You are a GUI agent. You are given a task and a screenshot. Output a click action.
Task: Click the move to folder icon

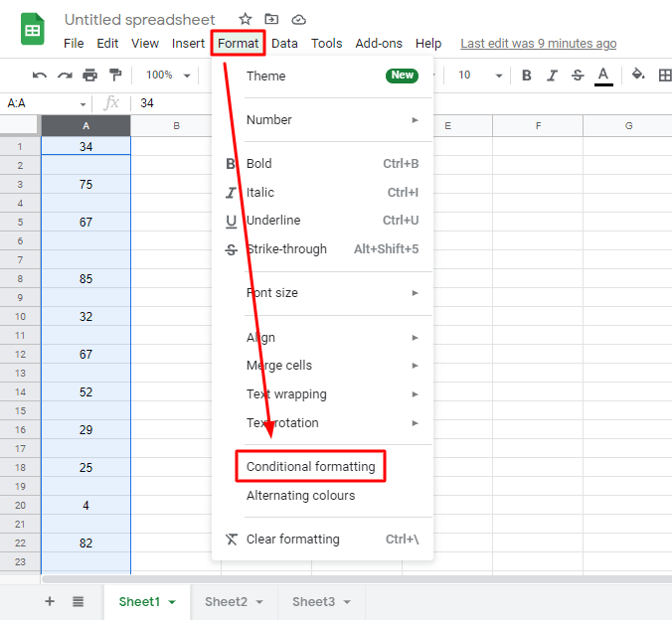coord(272,20)
